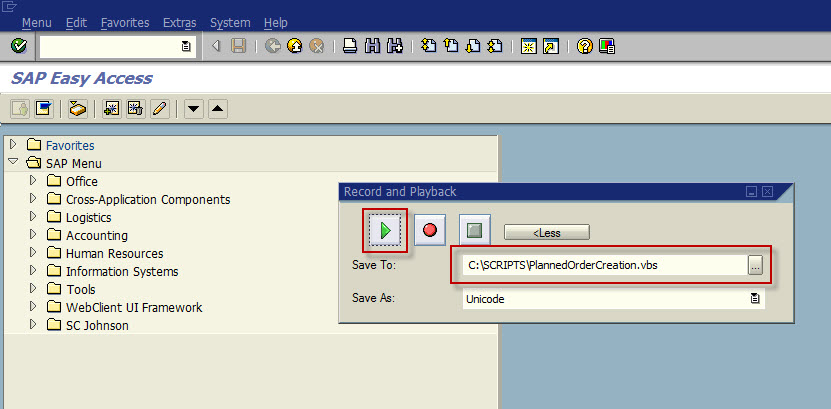Collapse the SAP Menu tree node
This screenshot has height=409, width=831.
click(x=13, y=162)
